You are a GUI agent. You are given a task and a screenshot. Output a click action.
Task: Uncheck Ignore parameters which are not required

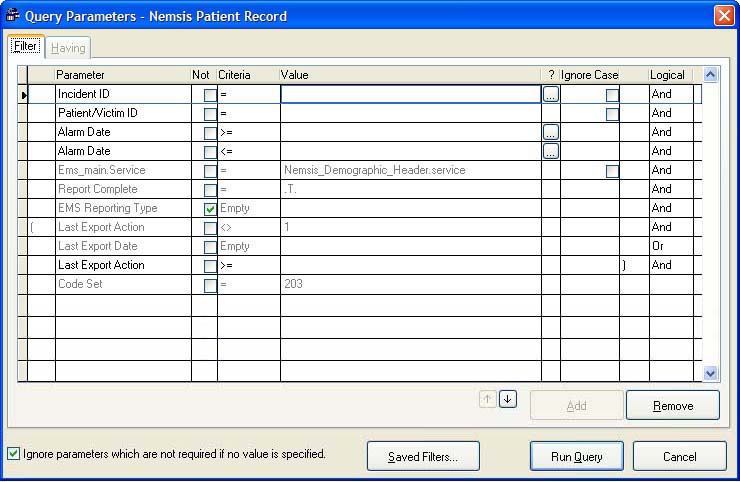(13, 454)
